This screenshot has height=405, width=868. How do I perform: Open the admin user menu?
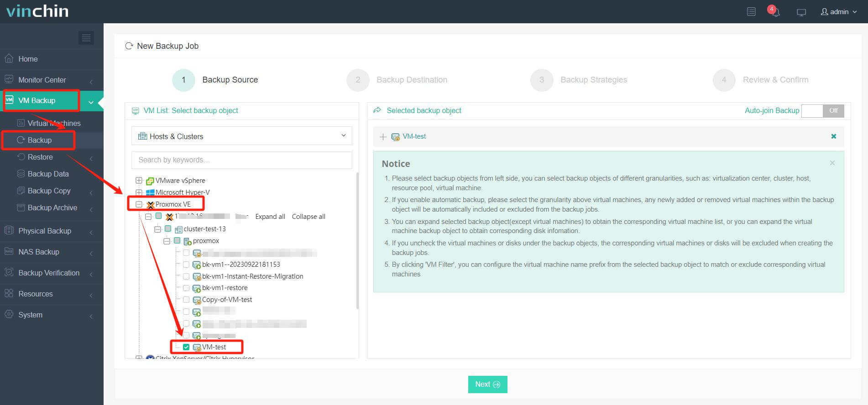click(839, 12)
